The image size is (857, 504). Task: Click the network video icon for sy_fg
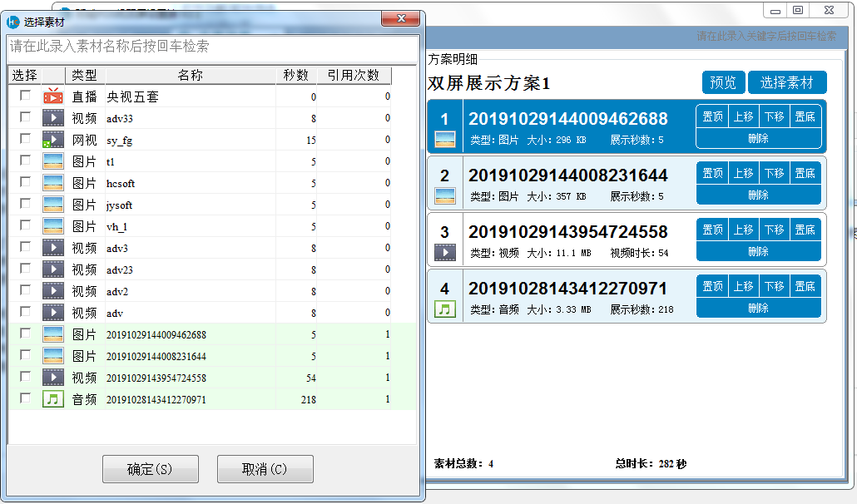53,139
